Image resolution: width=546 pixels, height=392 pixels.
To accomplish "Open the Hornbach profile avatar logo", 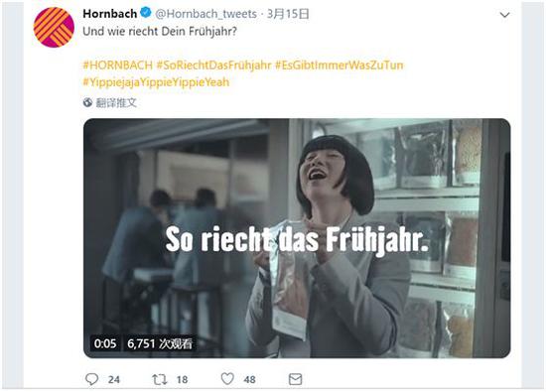I will pos(54,27).
